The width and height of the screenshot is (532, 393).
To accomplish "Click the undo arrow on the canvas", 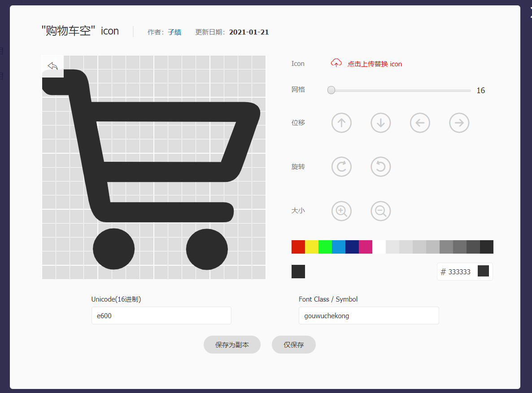I will pos(52,66).
